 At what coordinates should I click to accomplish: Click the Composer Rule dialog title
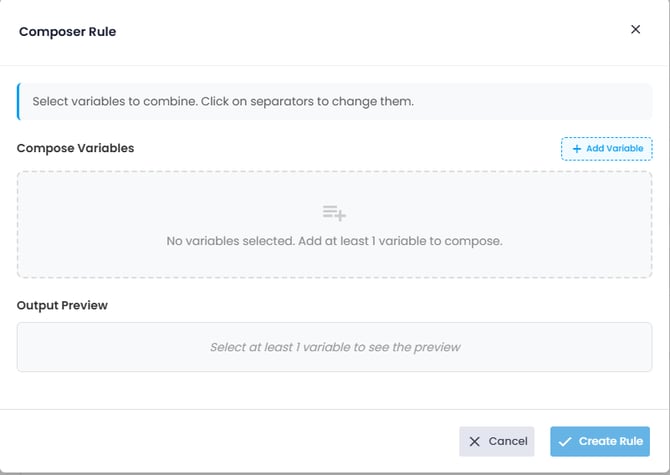pyautogui.click(x=68, y=32)
